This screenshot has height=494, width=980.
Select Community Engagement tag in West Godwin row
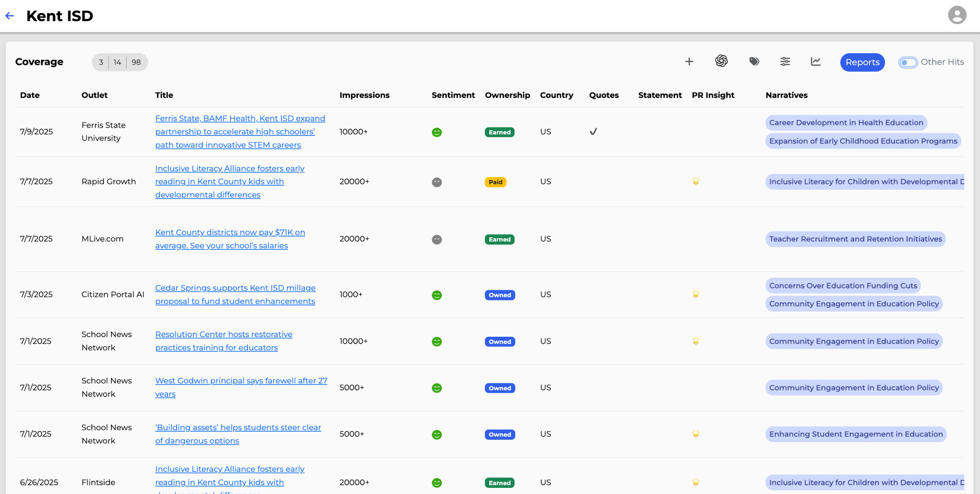point(854,388)
